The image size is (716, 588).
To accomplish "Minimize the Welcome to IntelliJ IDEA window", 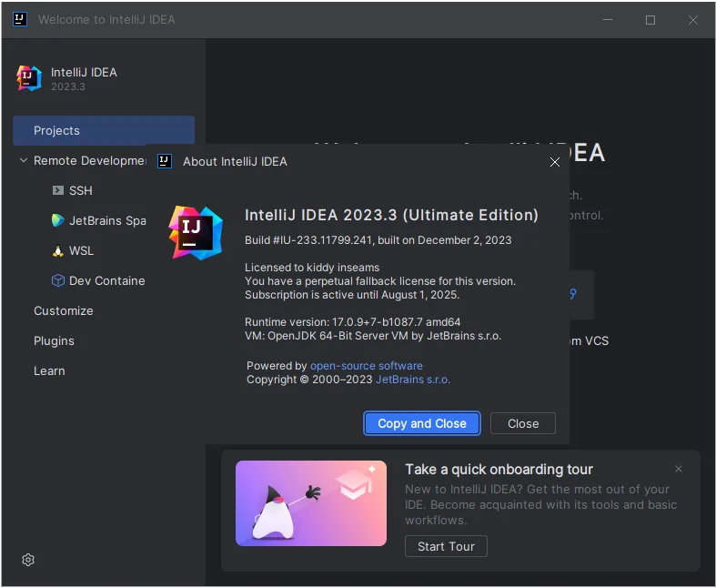I will 608,20.
